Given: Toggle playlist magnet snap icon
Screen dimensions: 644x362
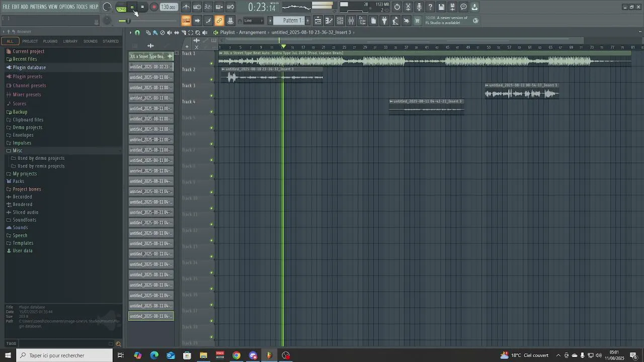Looking at the screenshot, I should (x=137, y=32).
